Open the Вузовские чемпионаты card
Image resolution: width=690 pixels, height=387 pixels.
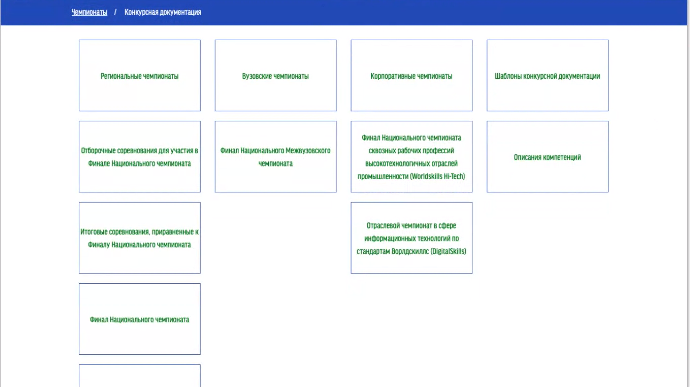(276, 75)
